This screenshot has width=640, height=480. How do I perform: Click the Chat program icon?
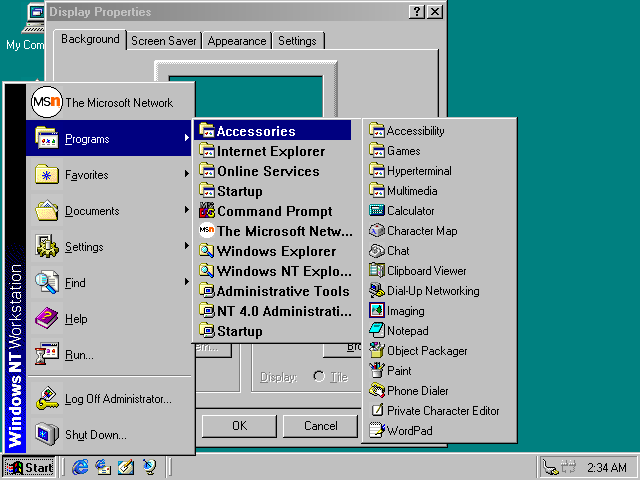376,251
